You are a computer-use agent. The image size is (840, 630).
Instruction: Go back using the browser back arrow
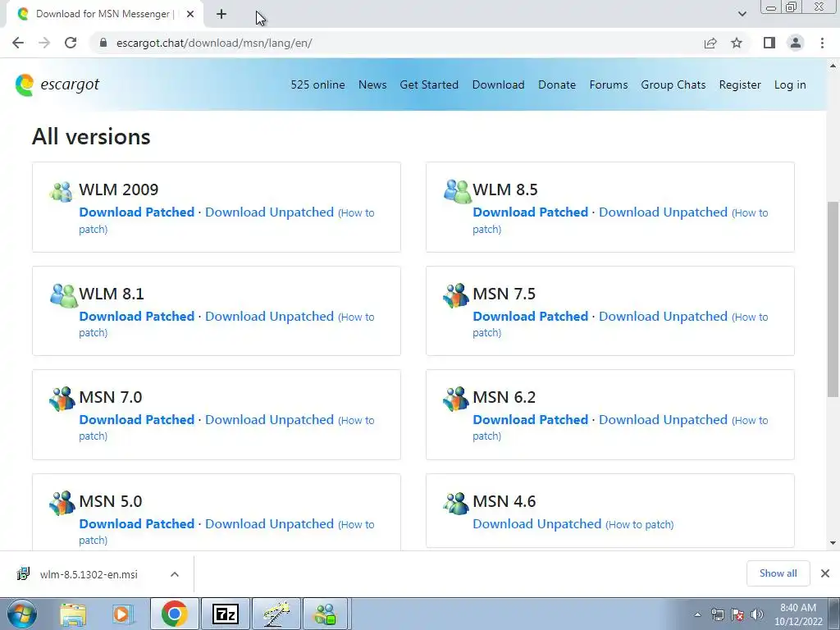coord(18,43)
